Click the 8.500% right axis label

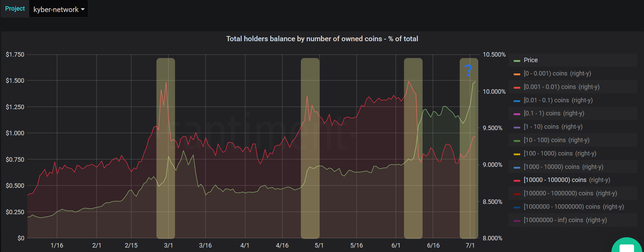coord(492,202)
